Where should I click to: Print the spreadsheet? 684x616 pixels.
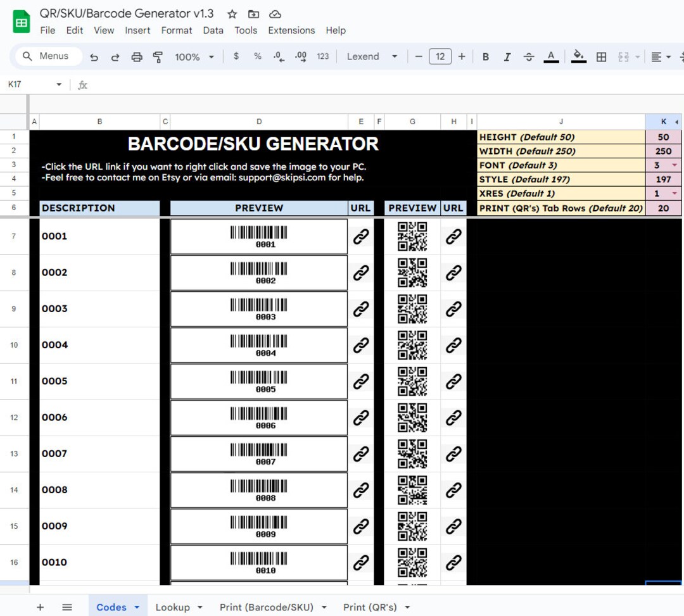tap(137, 57)
